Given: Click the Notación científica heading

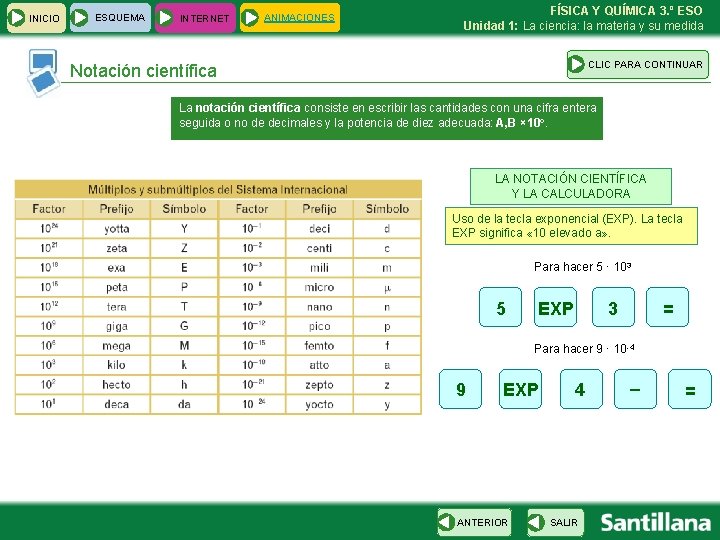Looking at the screenshot, I should (143, 71).
